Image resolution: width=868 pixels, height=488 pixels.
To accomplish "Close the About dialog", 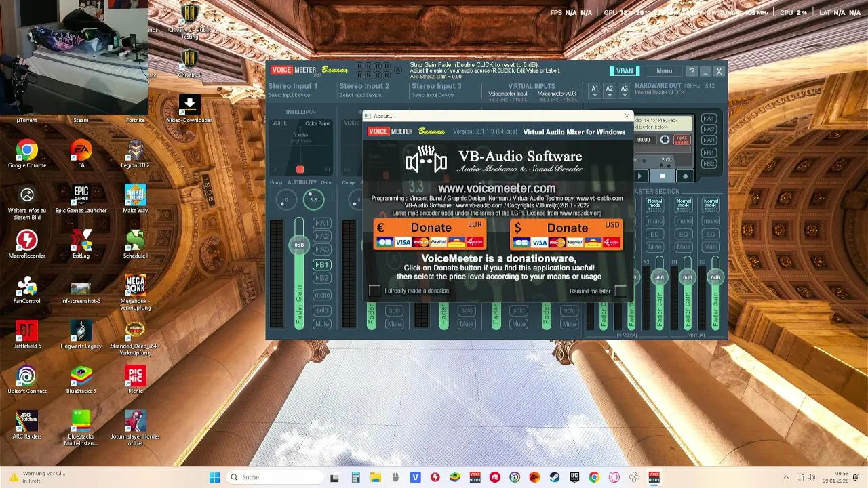I will pos(627,116).
